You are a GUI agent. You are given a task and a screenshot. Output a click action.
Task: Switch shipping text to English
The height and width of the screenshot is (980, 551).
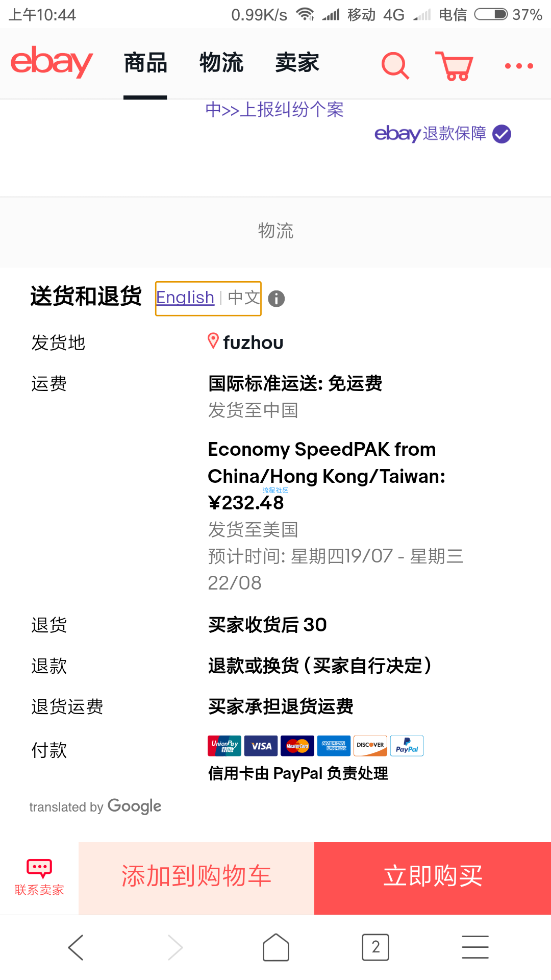tap(185, 298)
